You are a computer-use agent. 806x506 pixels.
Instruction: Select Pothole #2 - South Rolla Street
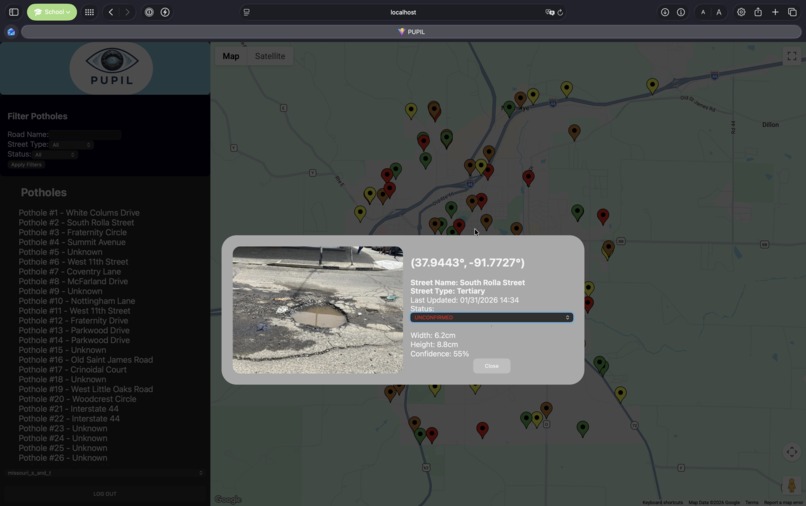coord(76,223)
